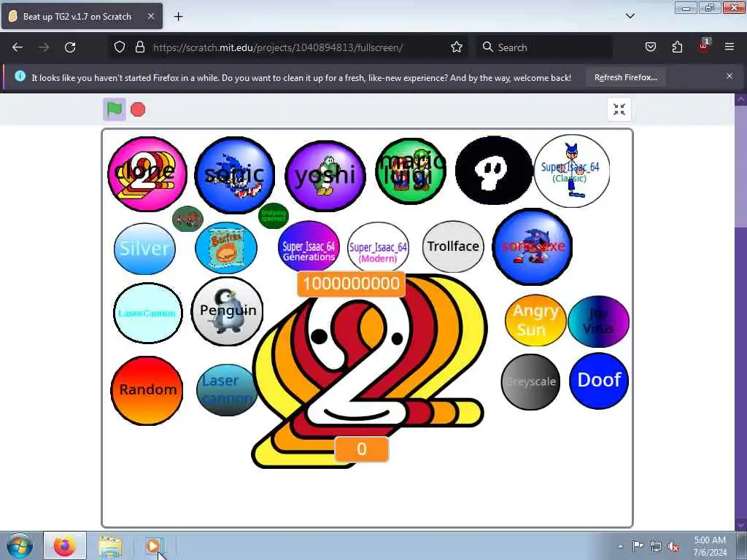View site security padlock info
The width and height of the screenshot is (747, 560).
[139, 47]
